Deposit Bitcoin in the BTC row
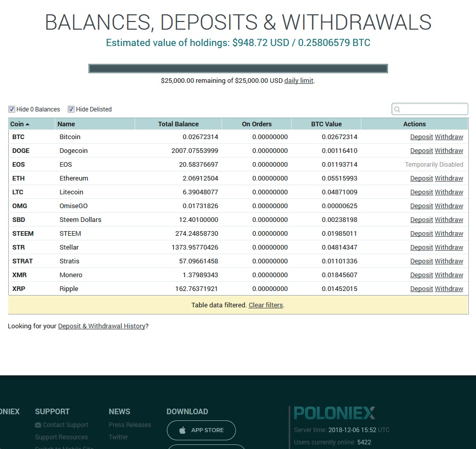This screenshot has width=476, height=449. tap(421, 137)
